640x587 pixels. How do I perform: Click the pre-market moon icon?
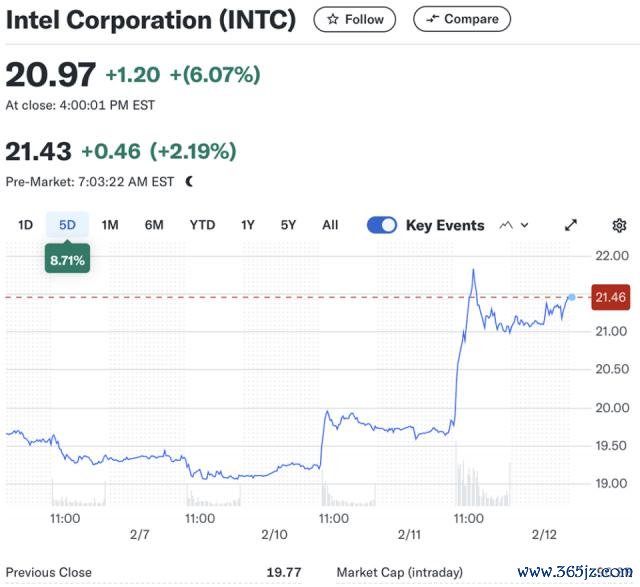click(189, 181)
